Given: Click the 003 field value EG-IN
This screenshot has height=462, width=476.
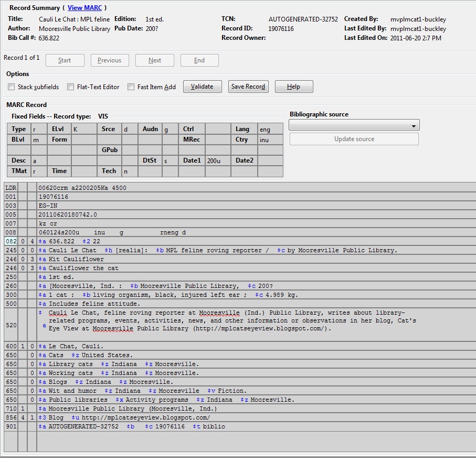Looking at the screenshot, I should (x=256, y=206).
